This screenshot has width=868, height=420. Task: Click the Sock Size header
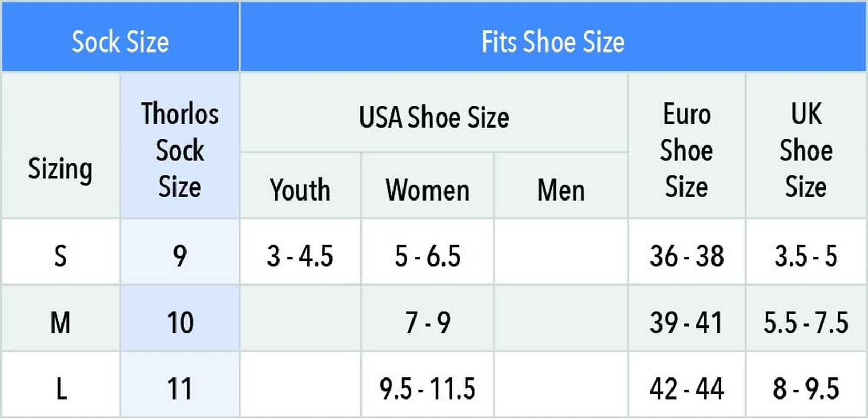pos(120,41)
